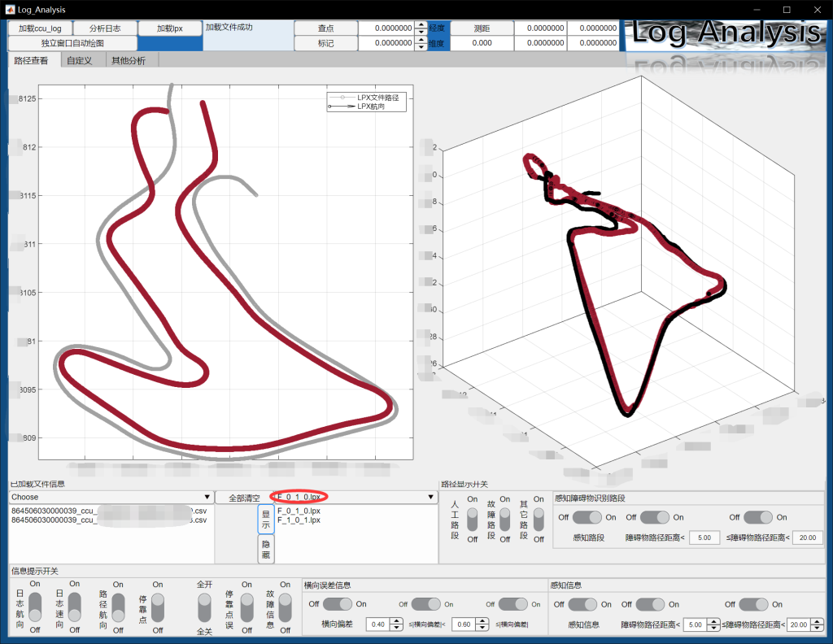The height and width of the screenshot is (644, 833).
Task: Click the 20.00 distance field in 感知障碍物识别路段
Action: 809,537
